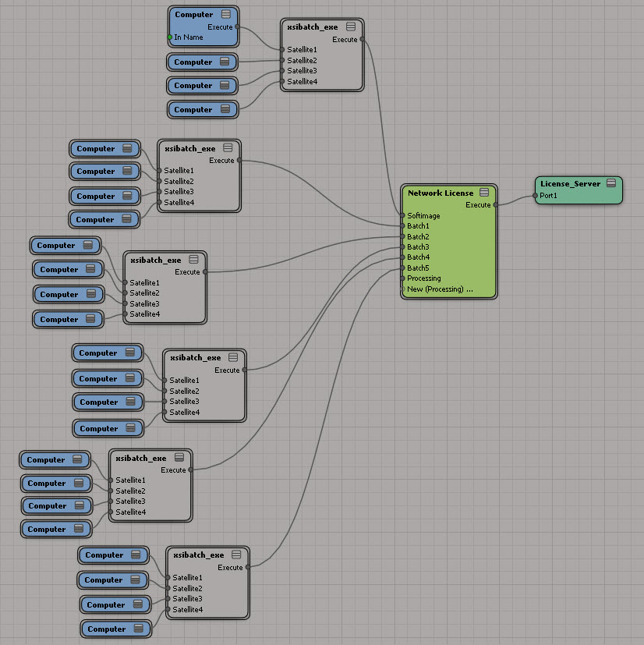Click the Batch3 input port
The height and width of the screenshot is (645, 644).
tap(402, 247)
